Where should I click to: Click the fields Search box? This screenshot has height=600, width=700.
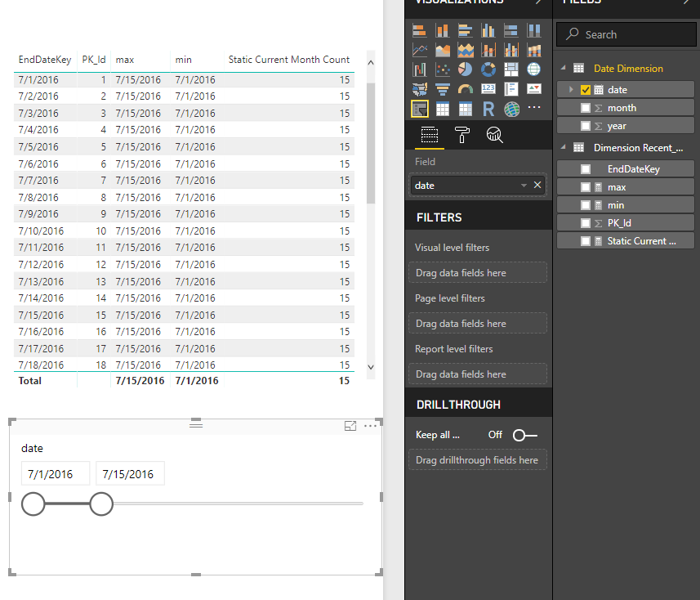coord(626,34)
